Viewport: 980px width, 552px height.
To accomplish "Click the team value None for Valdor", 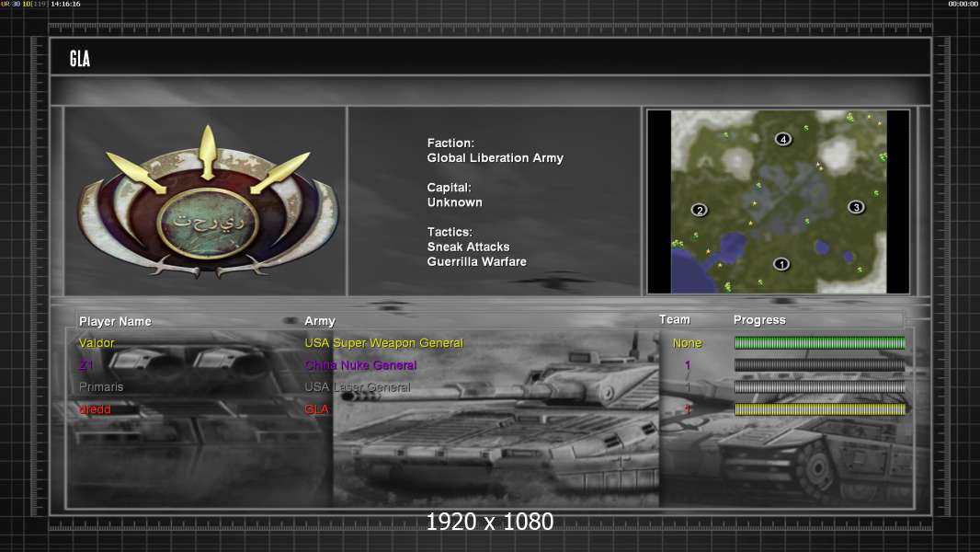I will click(x=687, y=343).
